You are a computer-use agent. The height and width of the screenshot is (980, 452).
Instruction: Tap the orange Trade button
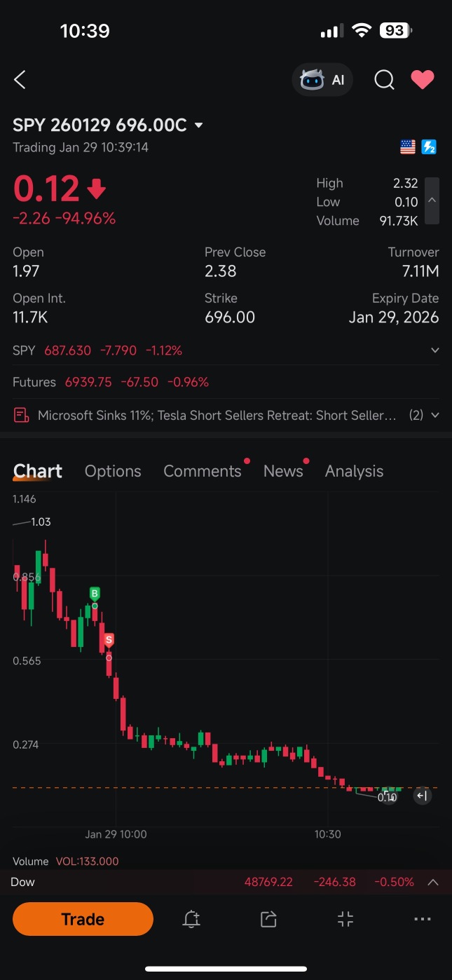(83, 918)
